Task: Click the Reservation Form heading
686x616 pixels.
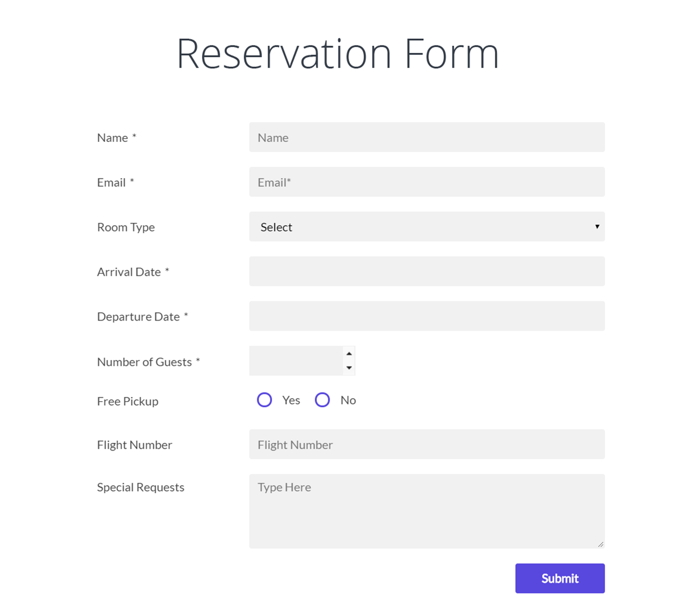Action: click(338, 53)
